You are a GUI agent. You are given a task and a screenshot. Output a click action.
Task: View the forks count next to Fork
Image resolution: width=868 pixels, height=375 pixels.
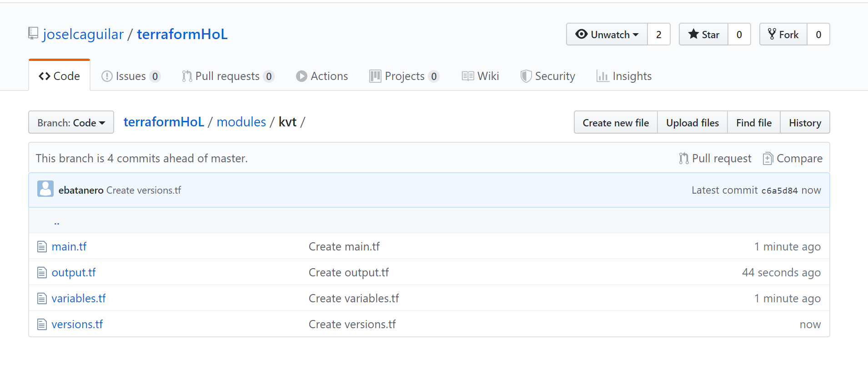pos(818,34)
